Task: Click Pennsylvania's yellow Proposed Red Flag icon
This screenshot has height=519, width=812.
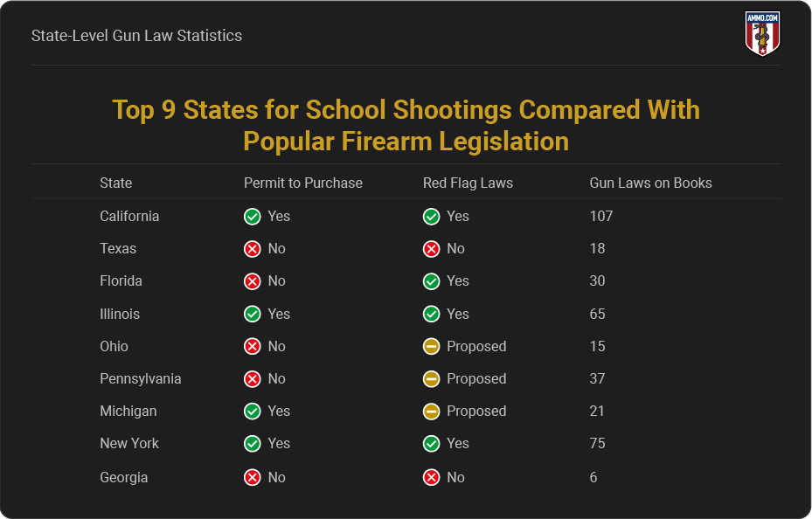Action: click(x=432, y=379)
